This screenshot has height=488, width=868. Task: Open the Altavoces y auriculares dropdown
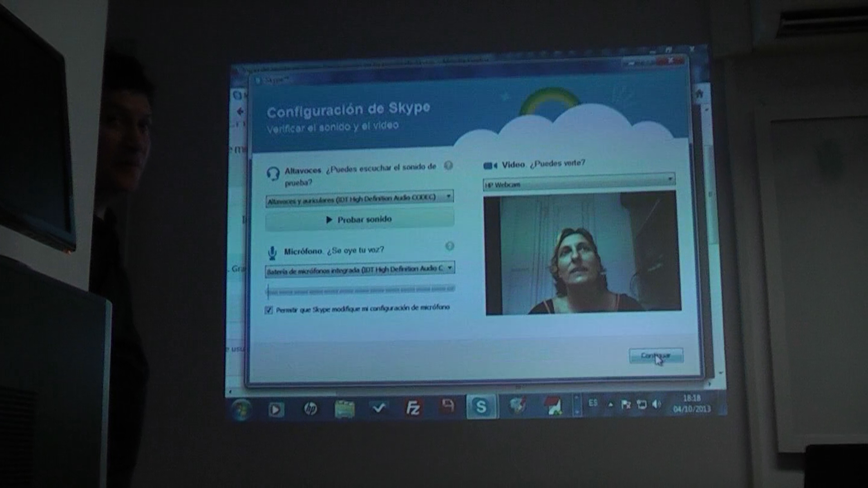(x=360, y=198)
